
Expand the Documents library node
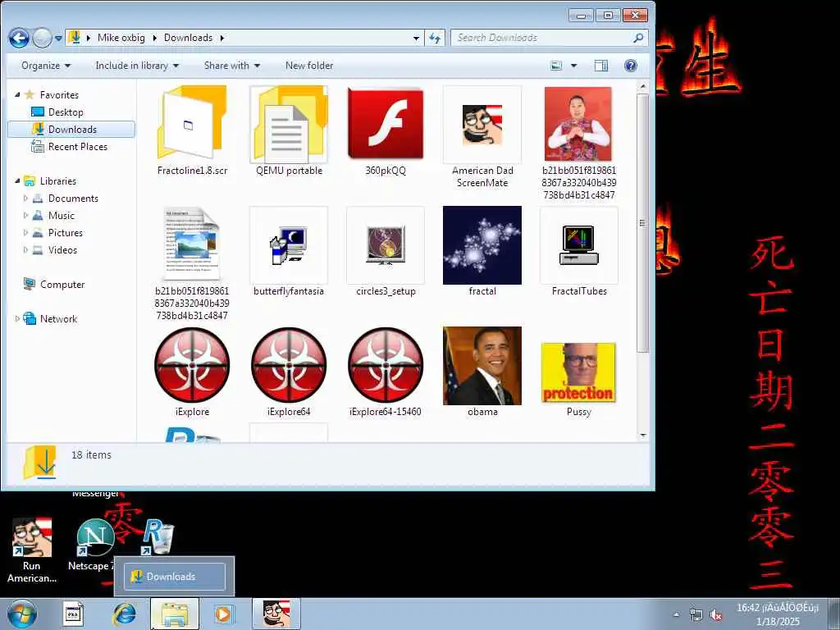pyautogui.click(x=25, y=199)
